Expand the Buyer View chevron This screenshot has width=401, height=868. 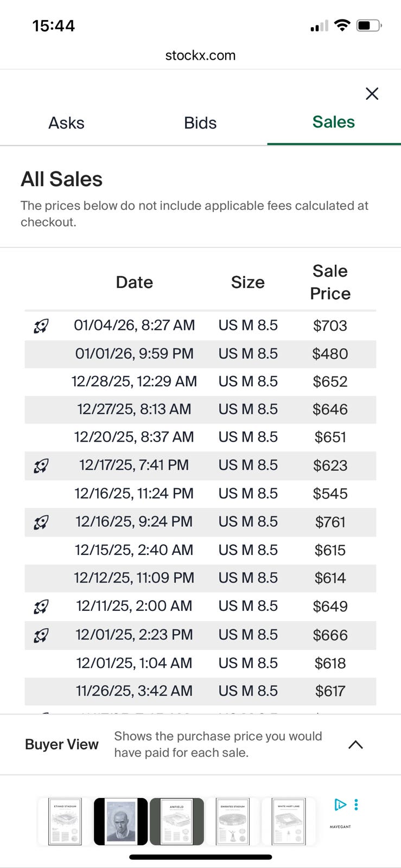pos(355,745)
